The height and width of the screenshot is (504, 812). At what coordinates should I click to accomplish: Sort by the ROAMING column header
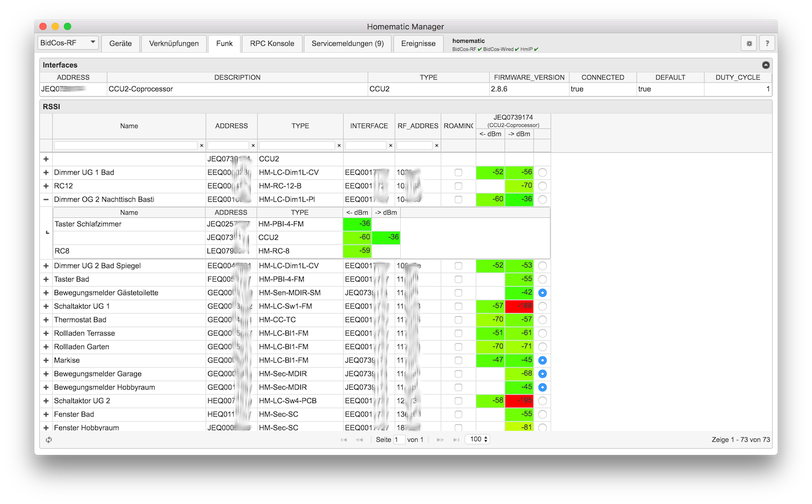click(x=458, y=126)
